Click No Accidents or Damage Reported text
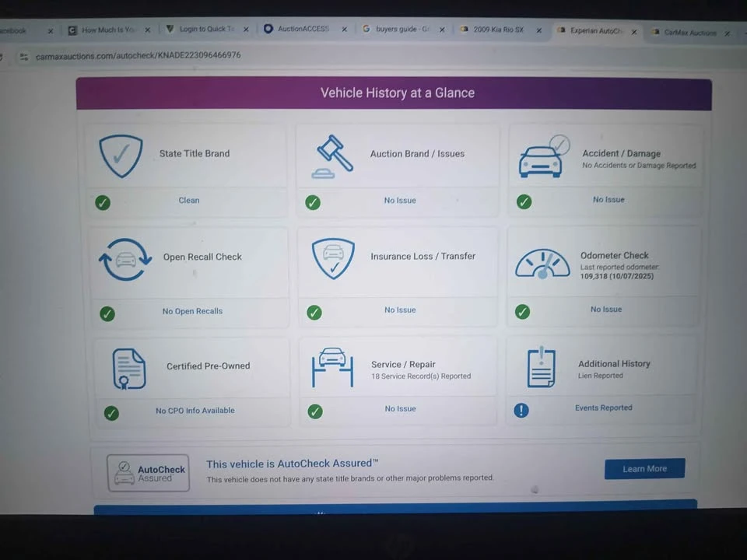The height and width of the screenshot is (560, 747). [639, 165]
